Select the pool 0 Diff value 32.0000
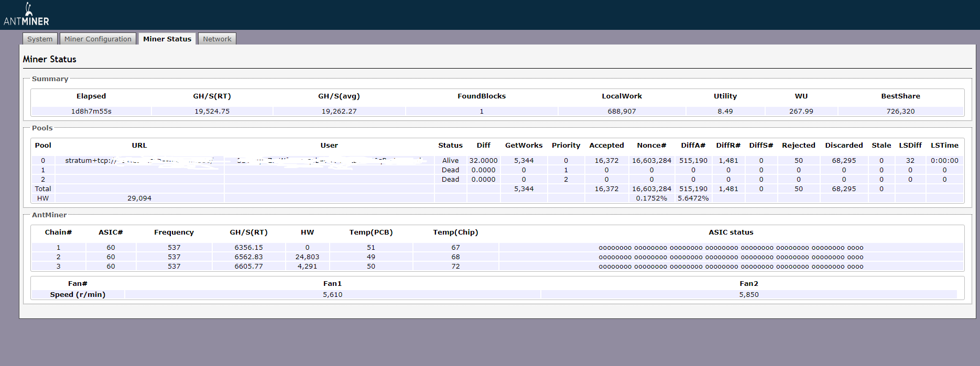The image size is (980, 366). click(483, 161)
